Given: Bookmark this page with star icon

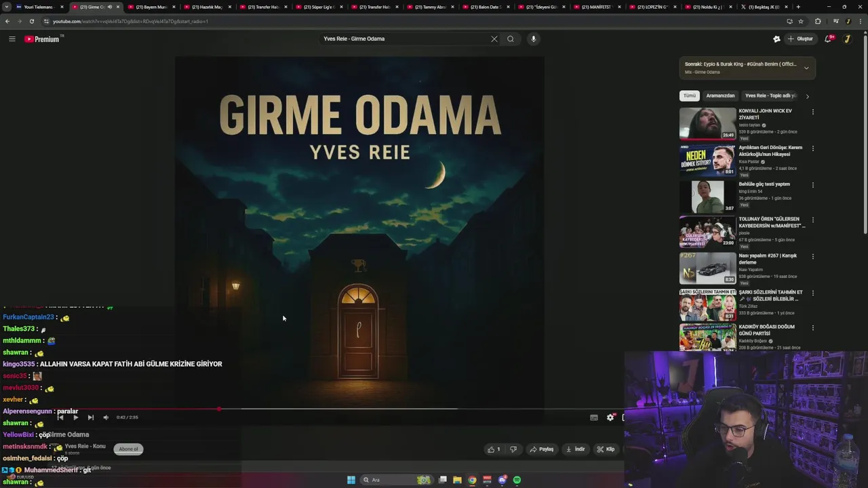Looking at the screenshot, I should tap(801, 21).
